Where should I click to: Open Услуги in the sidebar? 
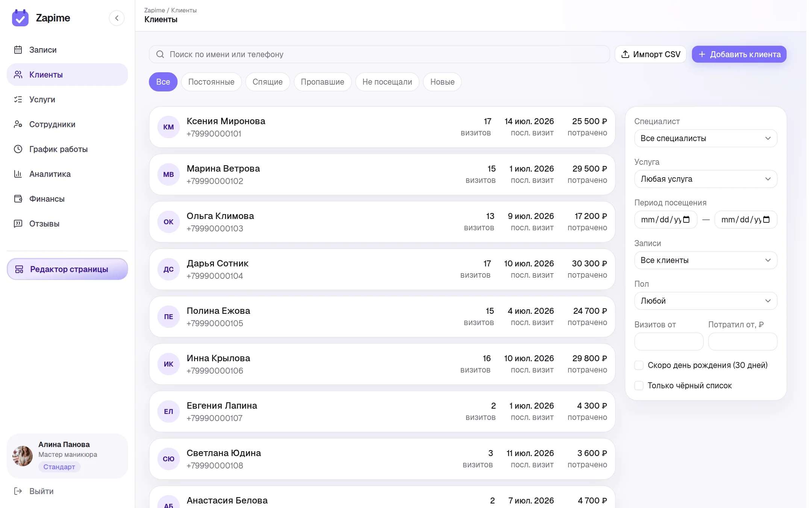[67, 99]
